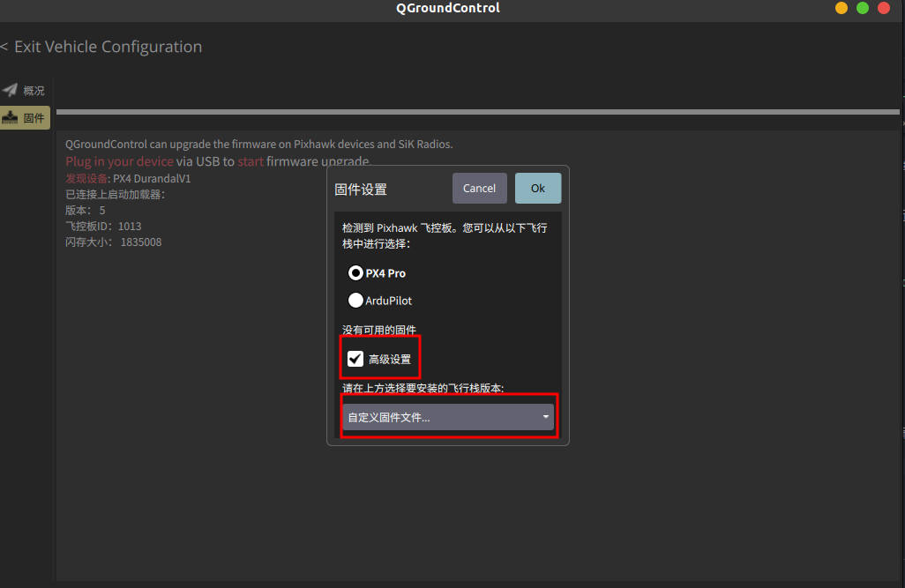The width and height of the screenshot is (905, 588).
Task: Choose the ArduPilot radio button
Action: (356, 301)
